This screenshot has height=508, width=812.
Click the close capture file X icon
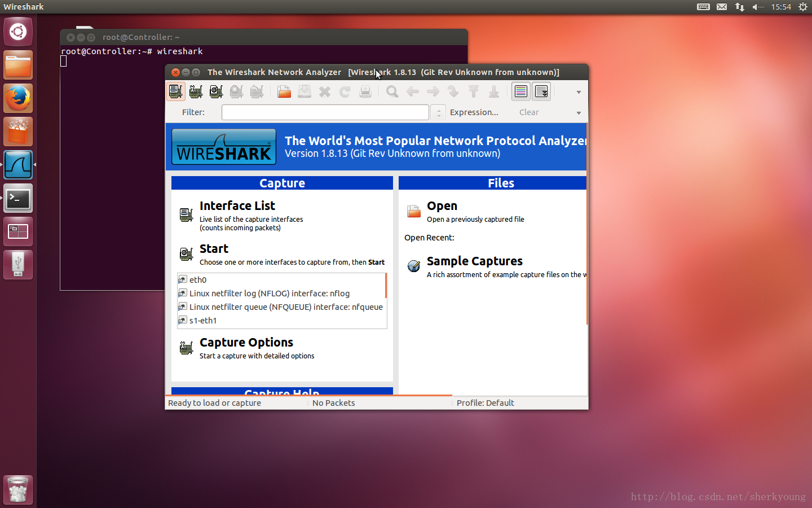pos(325,91)
